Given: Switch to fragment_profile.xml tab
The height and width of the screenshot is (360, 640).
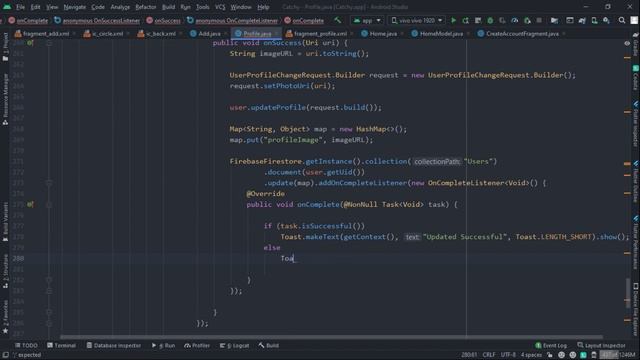Looking at the screenshot, I should pyautogui.click(x=320, y=33).
